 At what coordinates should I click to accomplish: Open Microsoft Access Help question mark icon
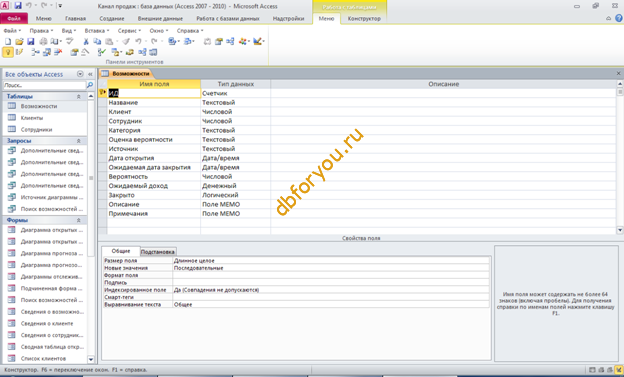click(x=618, y=18)
